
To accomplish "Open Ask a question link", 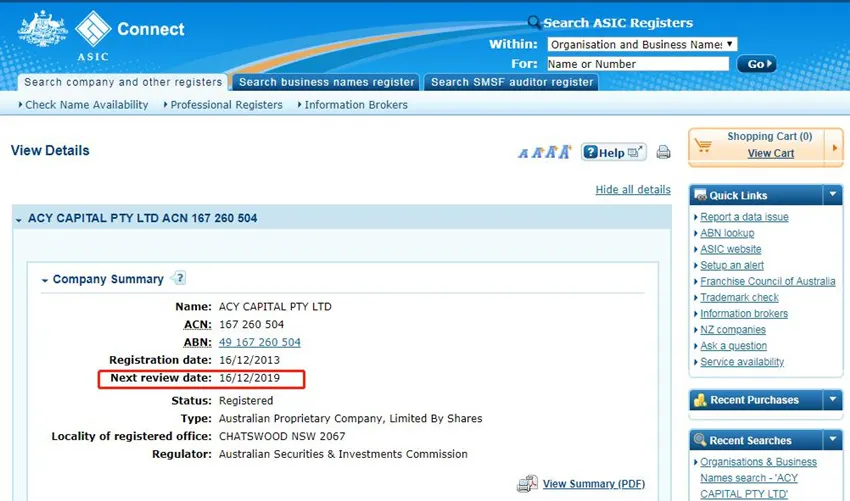I will coord(733,346).
